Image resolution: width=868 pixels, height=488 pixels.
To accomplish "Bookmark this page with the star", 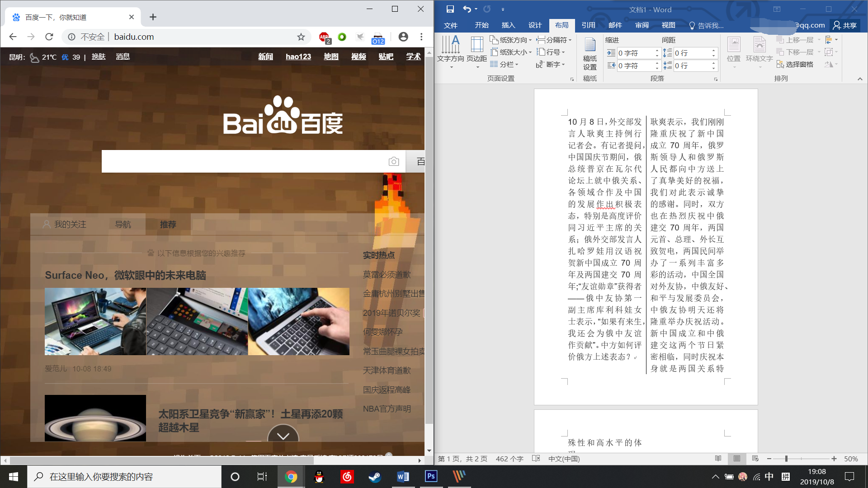I will 301,37.
